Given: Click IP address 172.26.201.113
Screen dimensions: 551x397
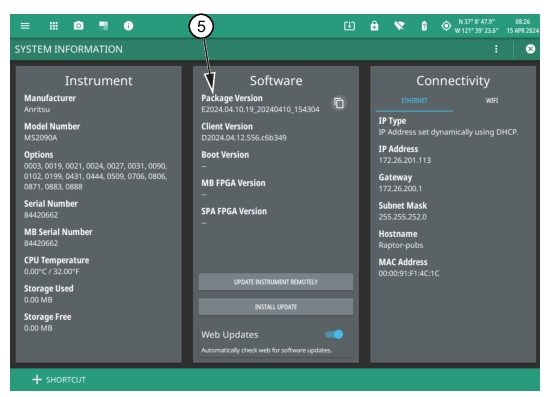Looking at the screenshot, I should tap(404, 160).
